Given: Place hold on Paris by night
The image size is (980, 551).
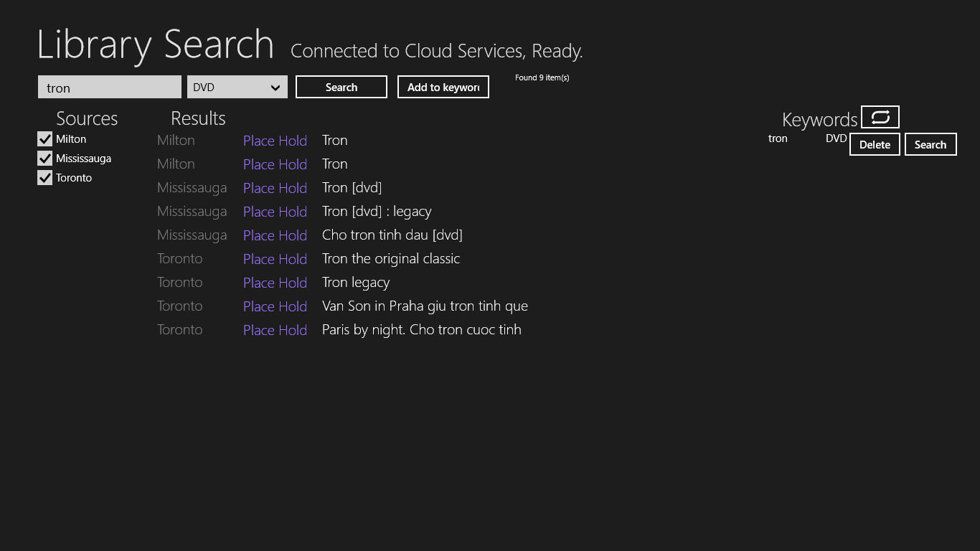Looking at the screenshot, I should [x=275, y=330].
